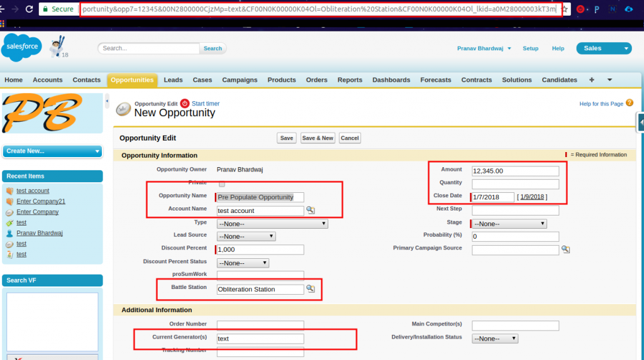Open the Candidates tab
Screen dimensions: 644x360
(559, 80)
